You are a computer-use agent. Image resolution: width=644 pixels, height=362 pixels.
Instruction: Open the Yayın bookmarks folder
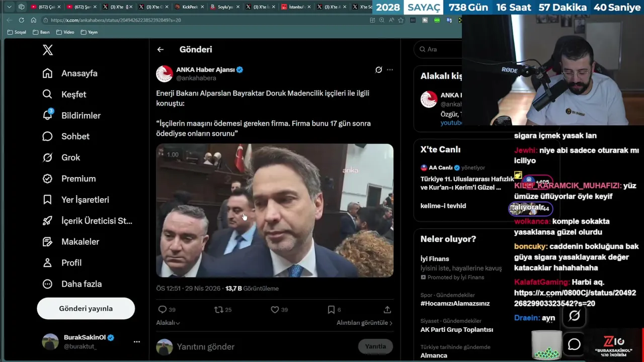(x=89, y=32)
